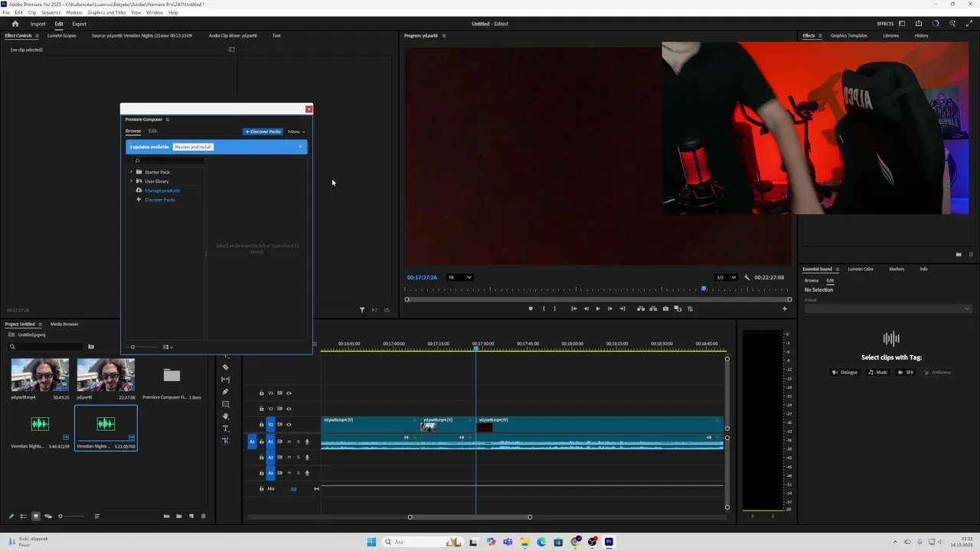The width and height of the screenshot is (980, 551).
Task: Open the Fit zoom level dropdown
Action: (x=459, y=277)
